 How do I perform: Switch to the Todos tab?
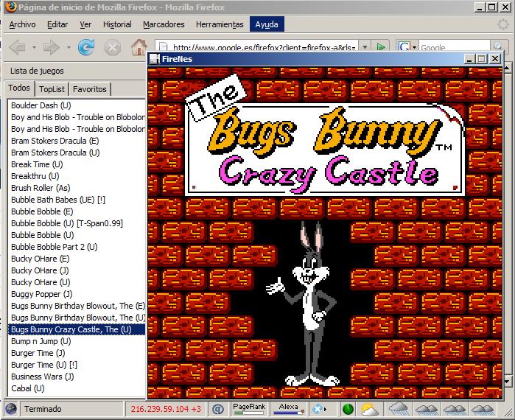[x=19, y=88]
